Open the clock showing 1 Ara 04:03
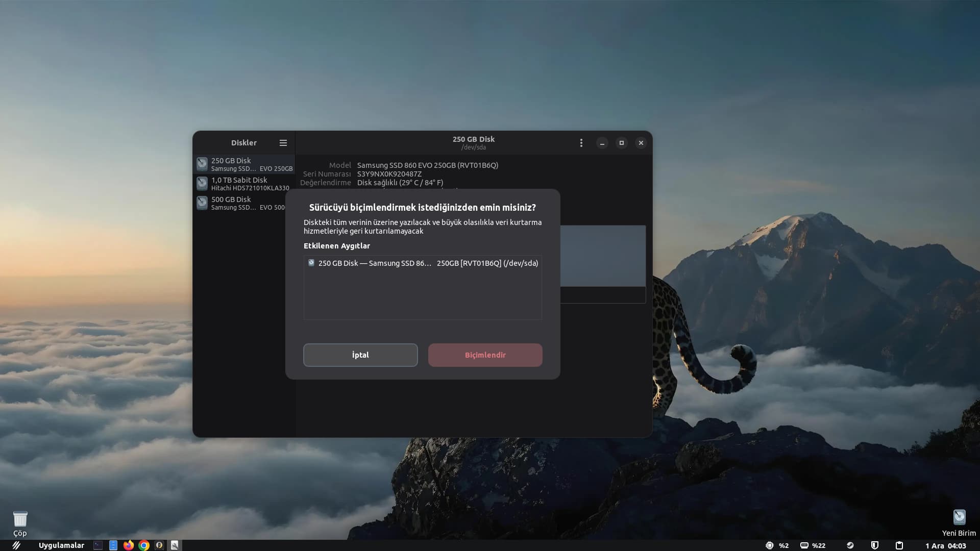 [x=946, y=545]
